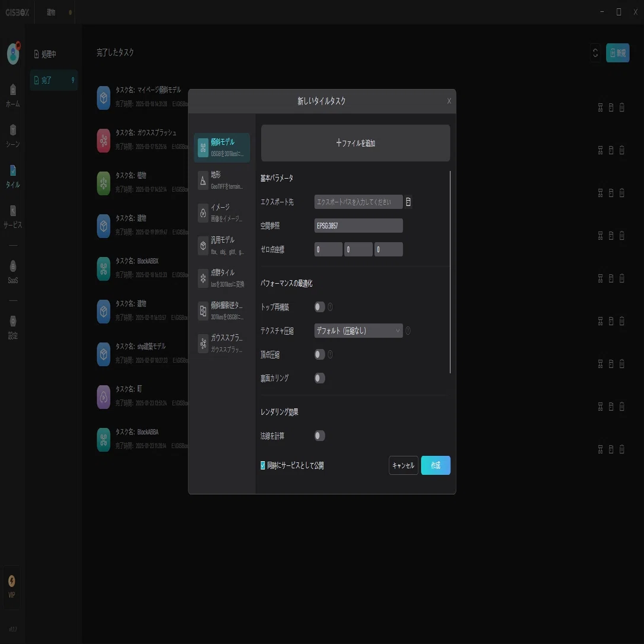Screen dimensions: 644x644
Task: Toggle the 頂点圧縮 switch
Action: (x=319, y=354)
